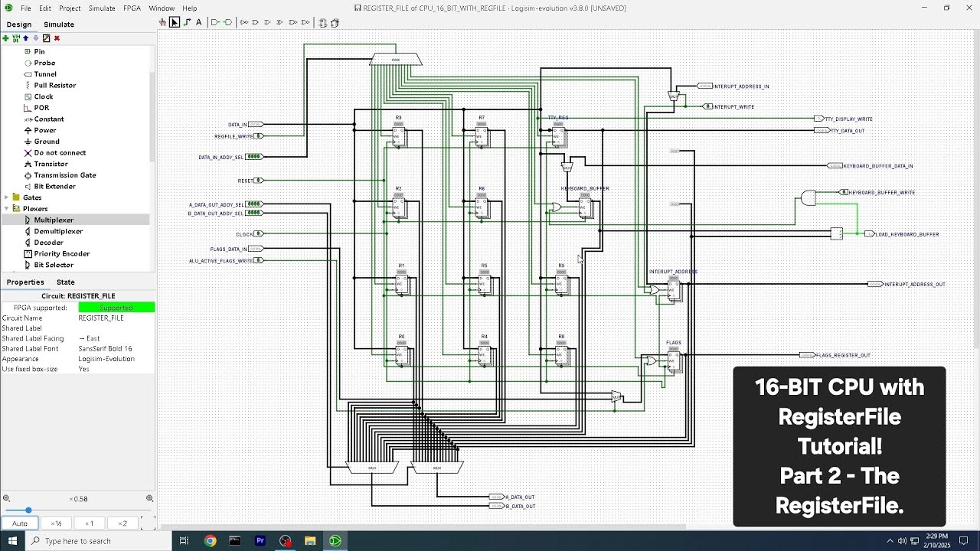The height and width of the screenshot is (551, 980).
Task: Open the system tray notifications icon
Action: (964, 541)
